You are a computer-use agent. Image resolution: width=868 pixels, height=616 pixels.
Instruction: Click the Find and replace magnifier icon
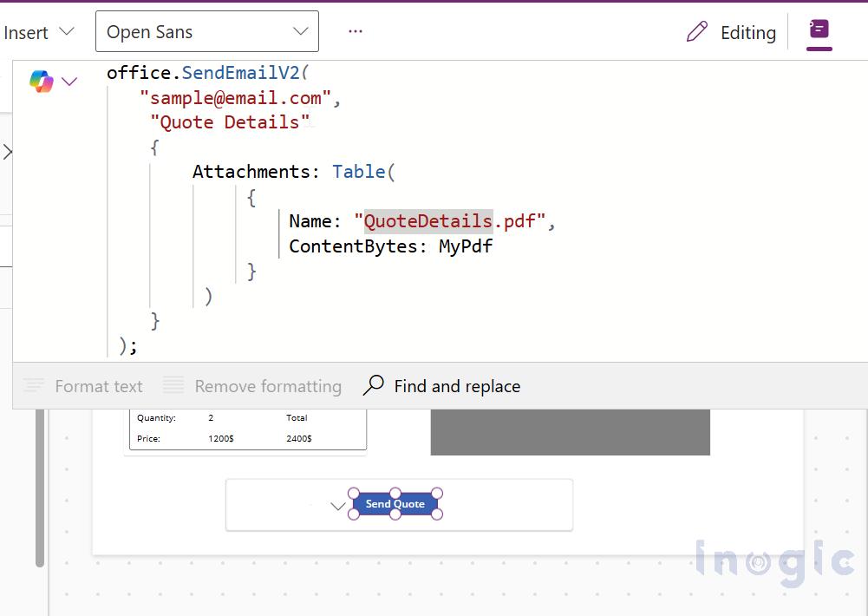(x=374, y=386)
